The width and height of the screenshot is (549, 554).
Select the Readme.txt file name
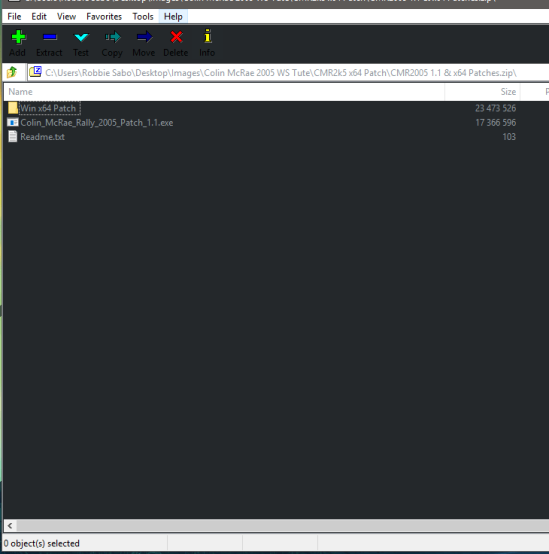pos(42,137)
